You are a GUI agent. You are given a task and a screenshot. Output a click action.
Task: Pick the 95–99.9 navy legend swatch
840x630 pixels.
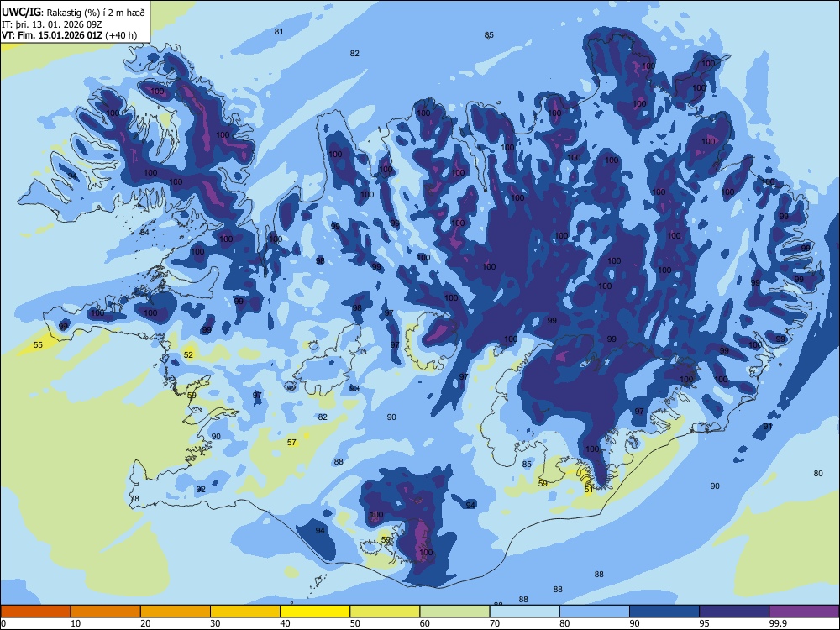(734, 612)
